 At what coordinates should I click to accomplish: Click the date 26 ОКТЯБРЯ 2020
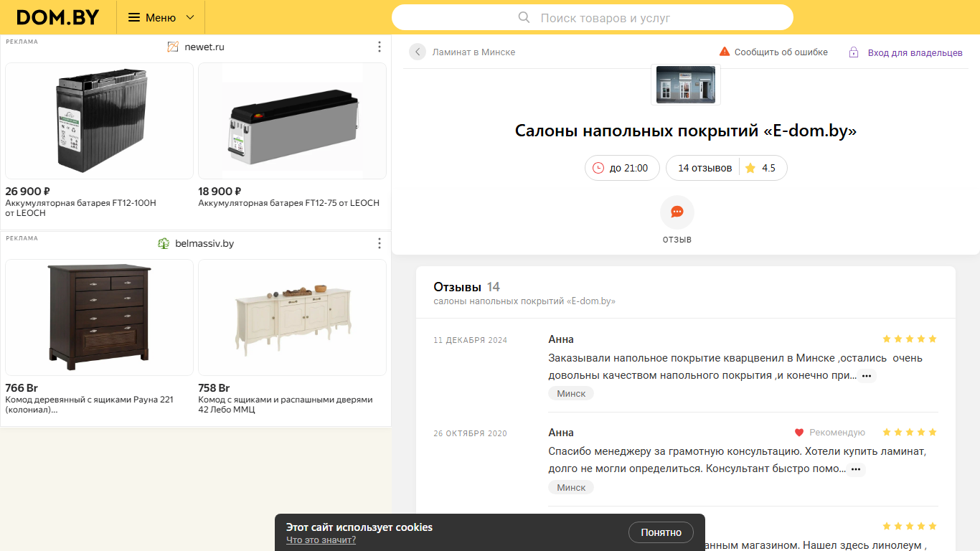tap(470, 433)
